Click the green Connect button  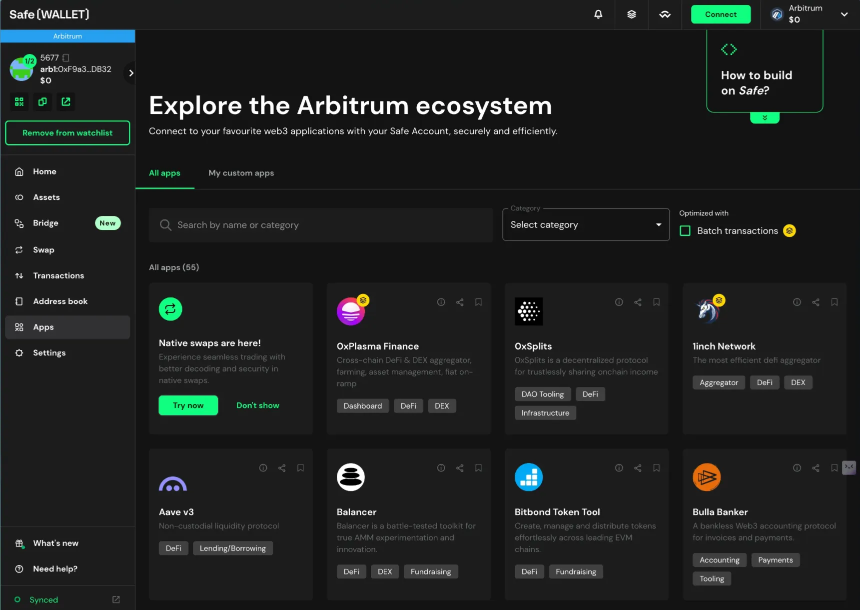(721, 14)
